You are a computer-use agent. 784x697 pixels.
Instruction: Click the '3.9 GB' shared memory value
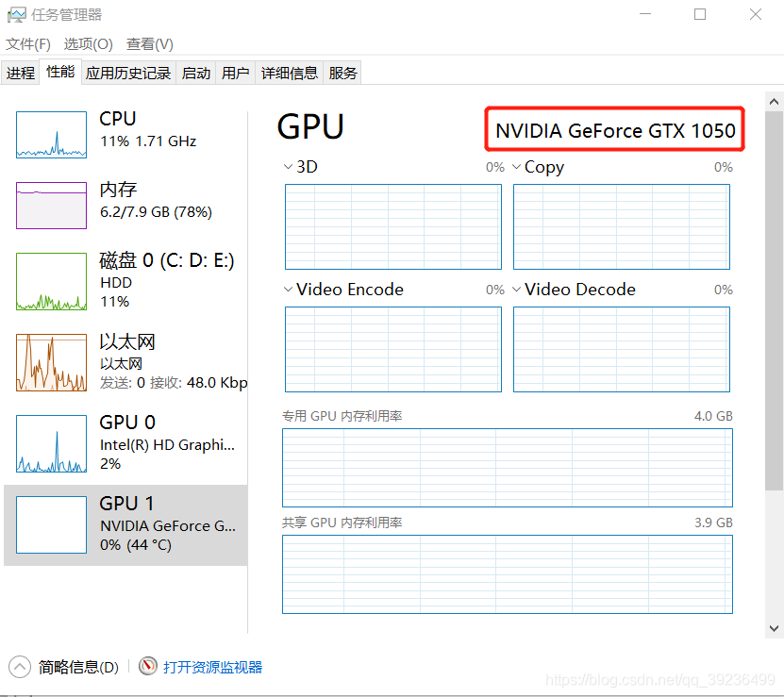click(x=713, y=523)
